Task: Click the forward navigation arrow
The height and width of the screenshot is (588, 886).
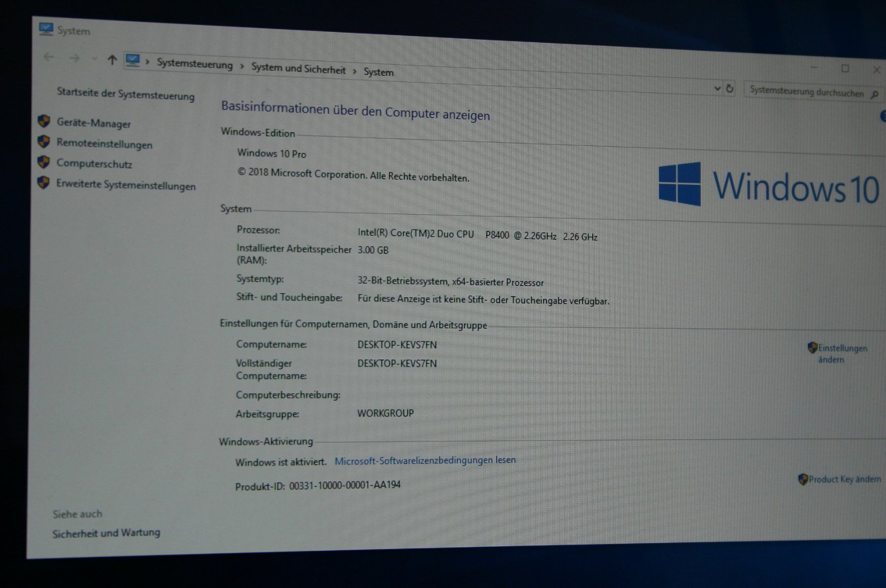Action: [74, 59]
